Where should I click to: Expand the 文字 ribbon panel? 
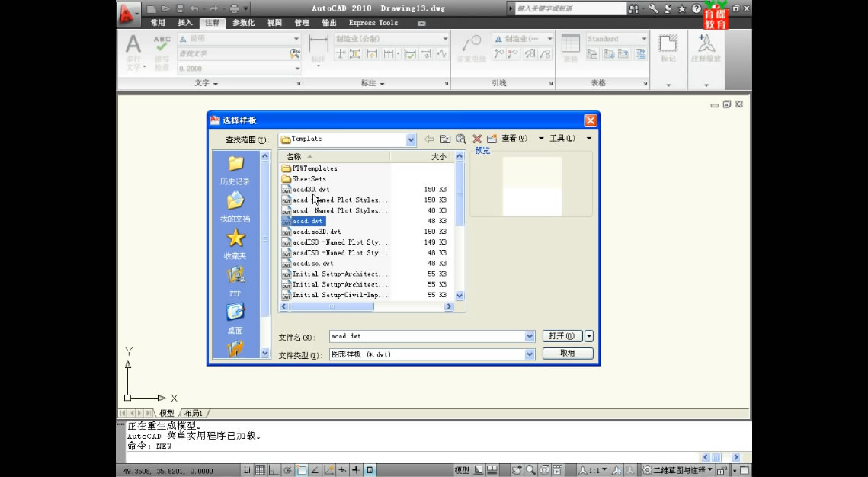207,83
